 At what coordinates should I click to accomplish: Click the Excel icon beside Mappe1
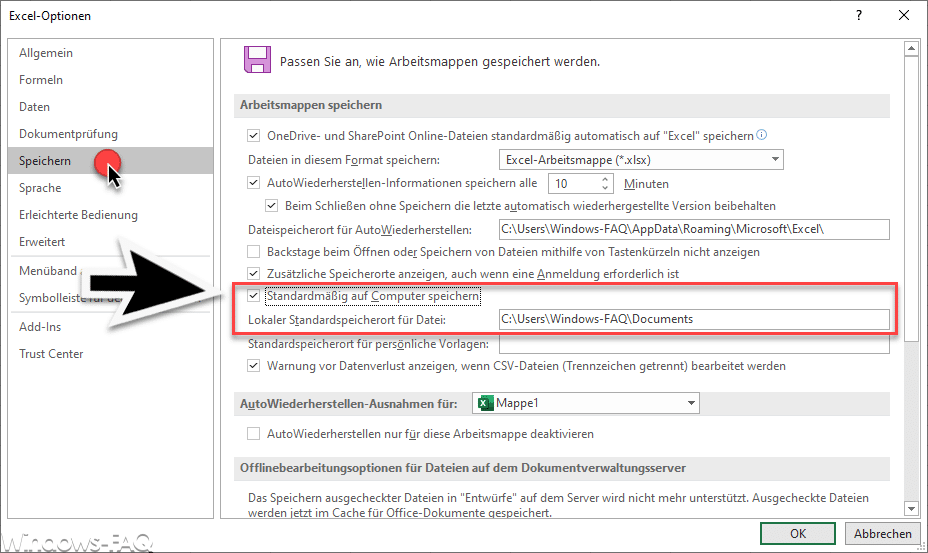485,403
